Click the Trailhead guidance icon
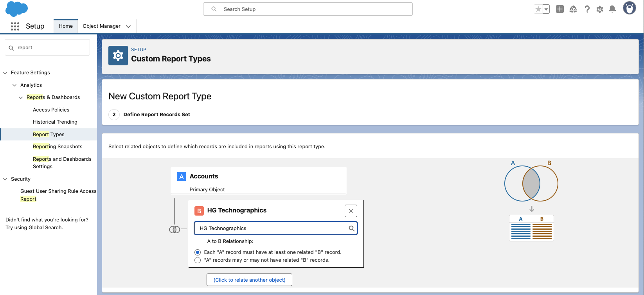 (x=573, y=9)
